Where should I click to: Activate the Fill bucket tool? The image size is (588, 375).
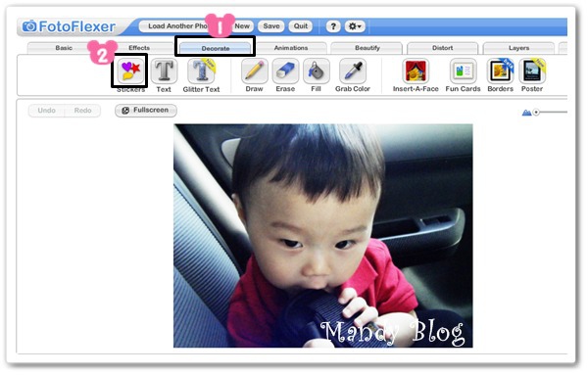pos(317,70)
